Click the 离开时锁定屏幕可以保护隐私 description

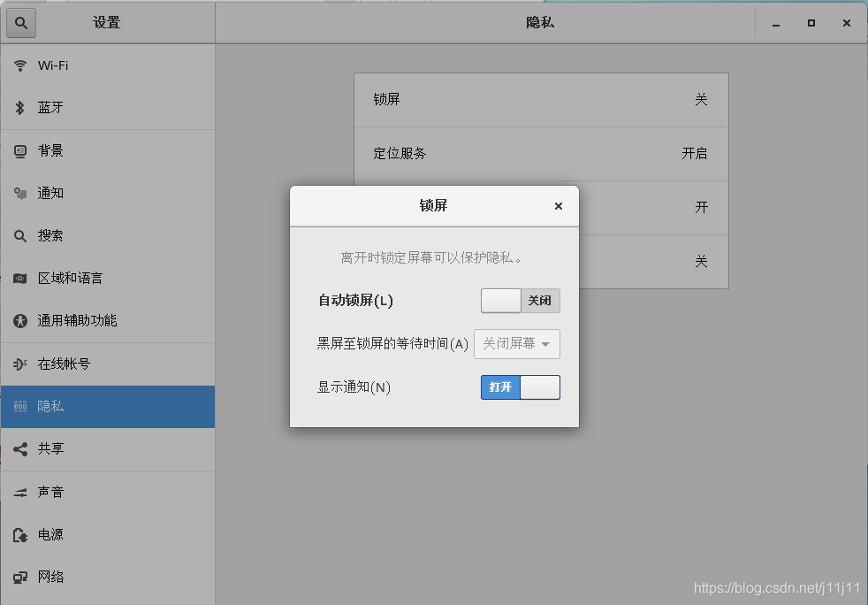click(x=431, y=257)
